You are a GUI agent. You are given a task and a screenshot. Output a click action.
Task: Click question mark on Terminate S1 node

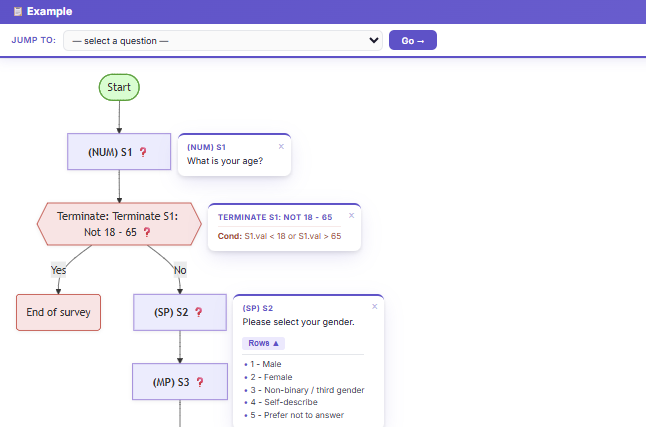[147, 232]
